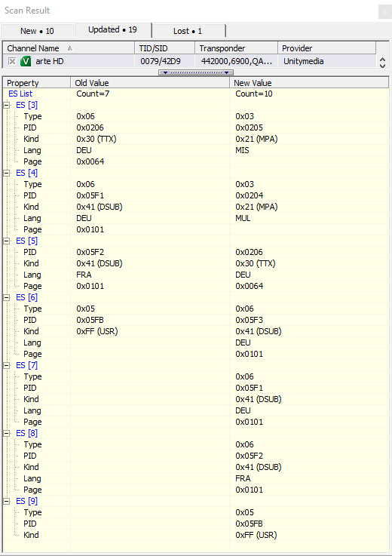Select the Updated • 19 tab
This screenshot has width=392, height=556.
click(113, 29)
